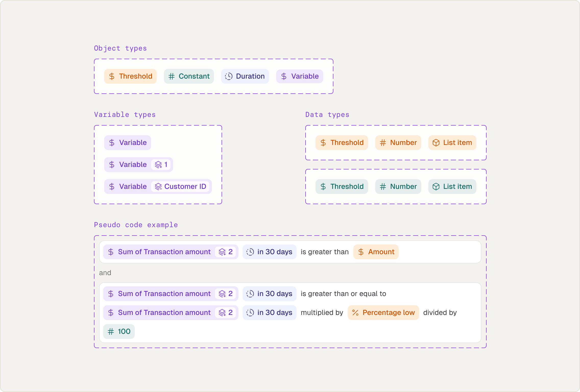The height and width of the screenshot is (392, 580).
Task: Click the "Sum of Transaction amount" chip in the Amount row
Action: (171, 252)
